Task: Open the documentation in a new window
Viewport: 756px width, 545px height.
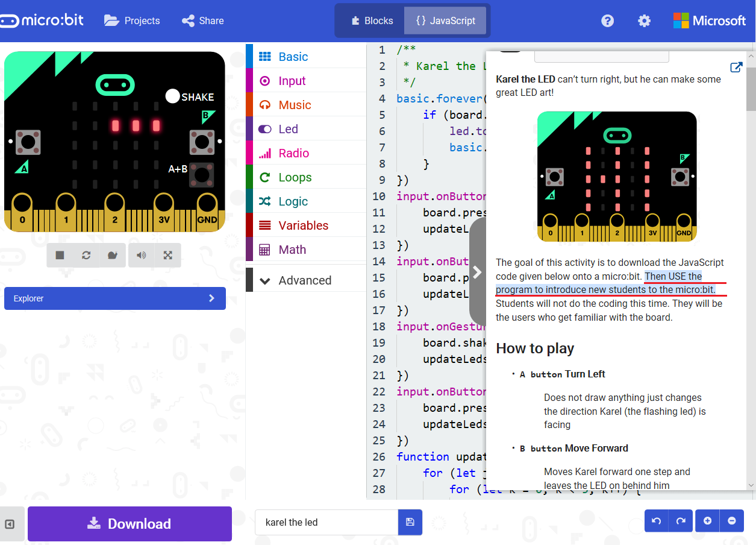Action: pos(736,68)
